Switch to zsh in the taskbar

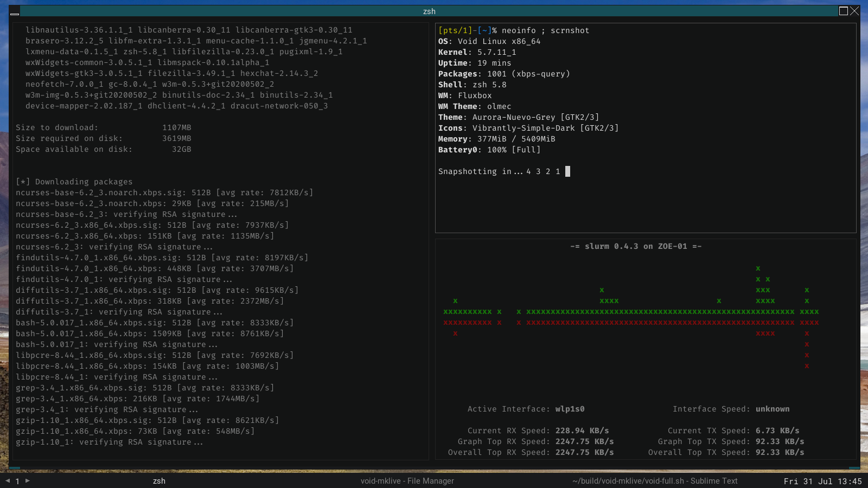tap(159, 481)
